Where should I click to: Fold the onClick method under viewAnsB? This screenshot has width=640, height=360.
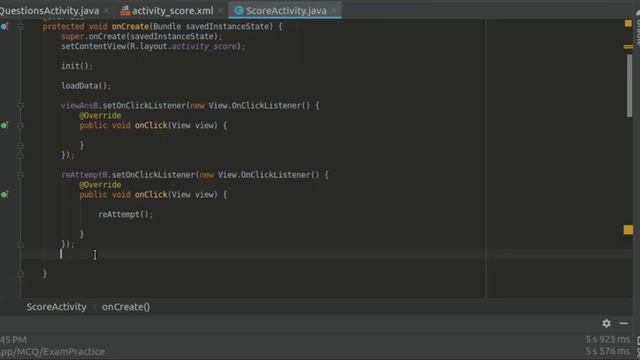coord(20,125)
